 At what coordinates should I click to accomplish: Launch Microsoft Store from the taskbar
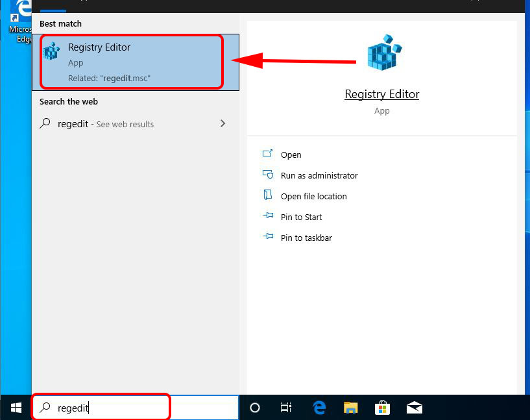point(383,408)
